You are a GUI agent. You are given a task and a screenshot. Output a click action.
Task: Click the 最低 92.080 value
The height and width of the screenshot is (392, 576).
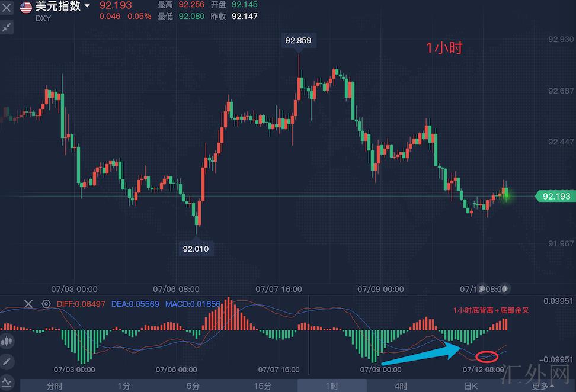(x=191, y=16)
